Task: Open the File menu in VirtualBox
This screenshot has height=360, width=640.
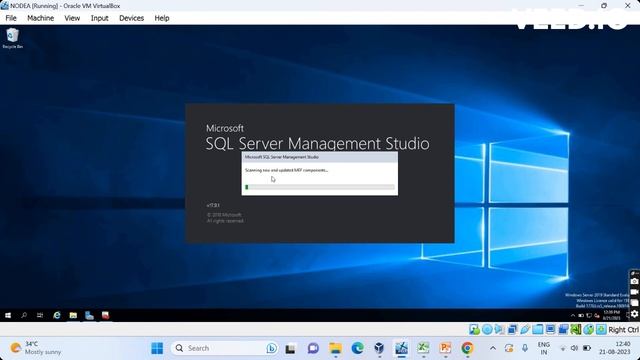Action: [11, 18]
